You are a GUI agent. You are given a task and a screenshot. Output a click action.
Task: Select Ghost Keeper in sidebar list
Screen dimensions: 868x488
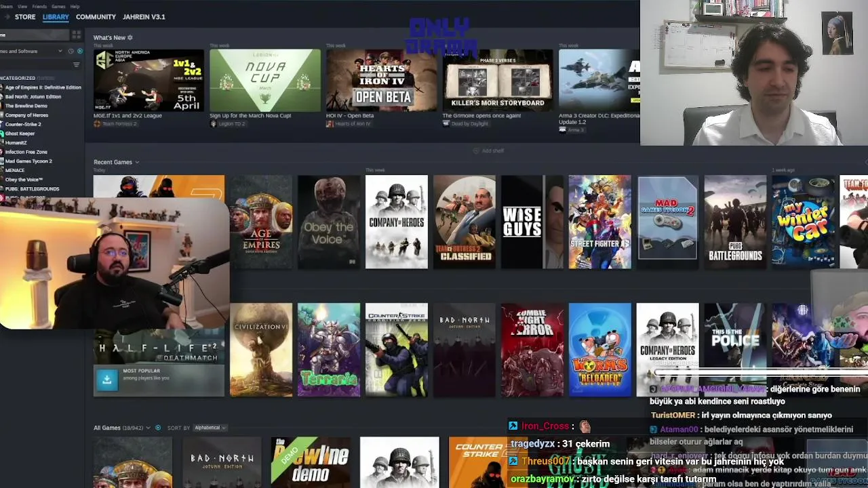tap(20, 134)
